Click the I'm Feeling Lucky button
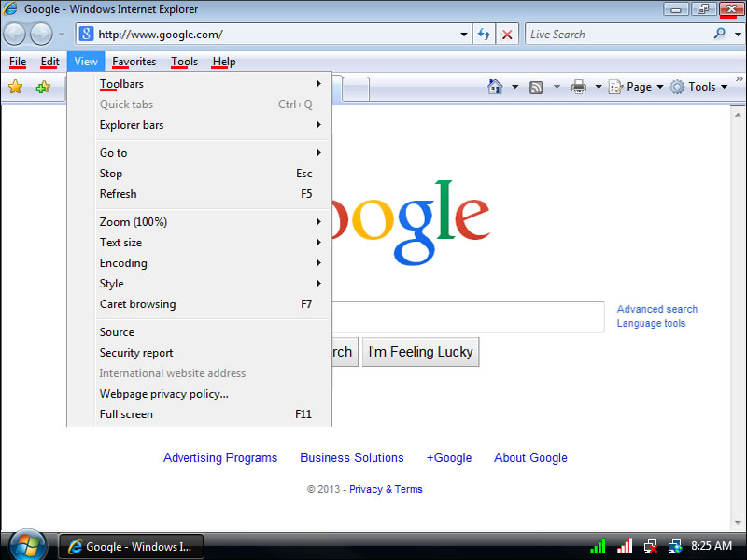The height and width of the screenshot is (560, 747). point(420,352)
